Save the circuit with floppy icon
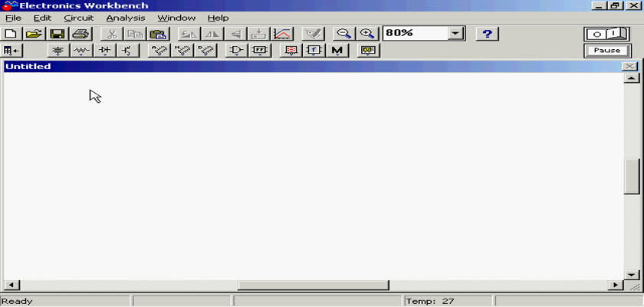Image resolution: width=644 pixels, height=307 pixels. pyautogui.click(x=58, y=34)
